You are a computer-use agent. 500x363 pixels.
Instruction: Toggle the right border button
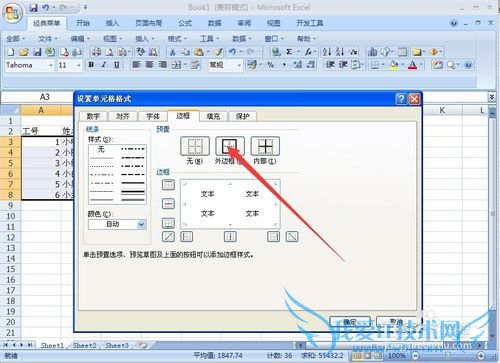pos(274,237)
